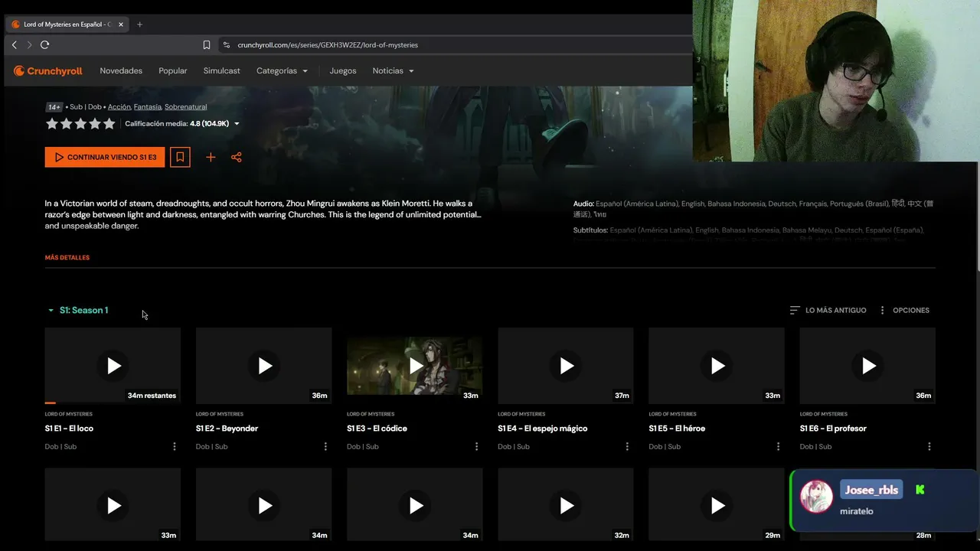Image resolution: width=980 pixels, height=551 pixels.
Task: Play episode S1 E1 thumbnail
Action: pyautogui.click(x=113, y=366)
